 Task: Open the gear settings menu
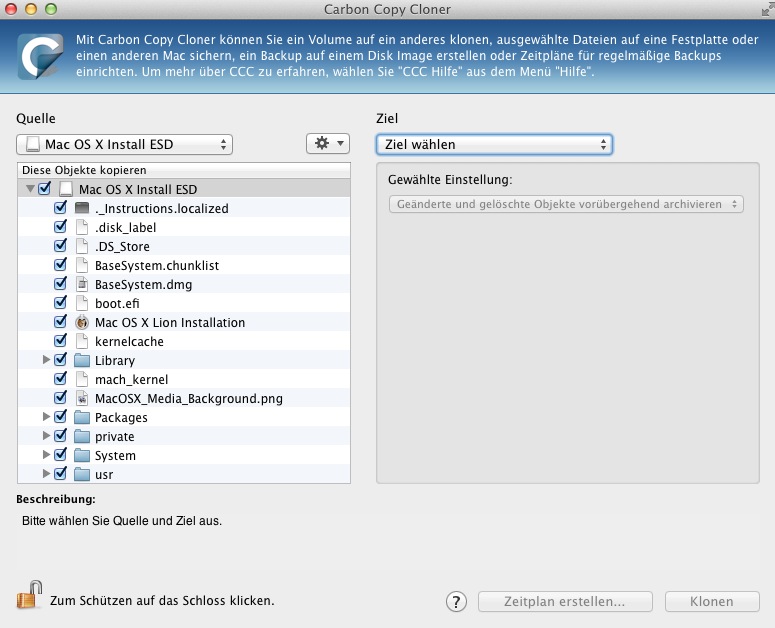click(327, 144)
